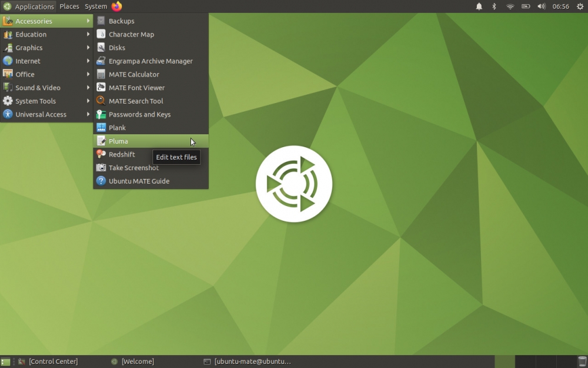The image size is (588, 368).
Task: Open MATE Font Viewer icon
Action: tap(101, 88)
